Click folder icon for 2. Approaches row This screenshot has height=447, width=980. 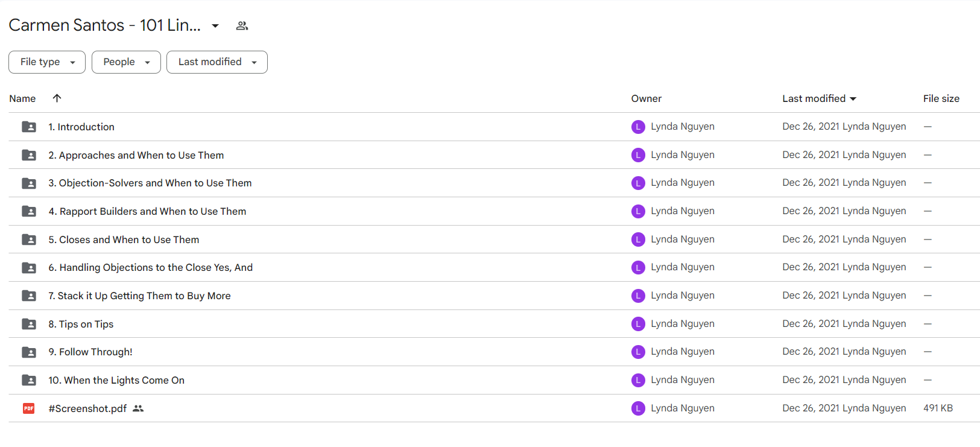[x=29, y=155]
